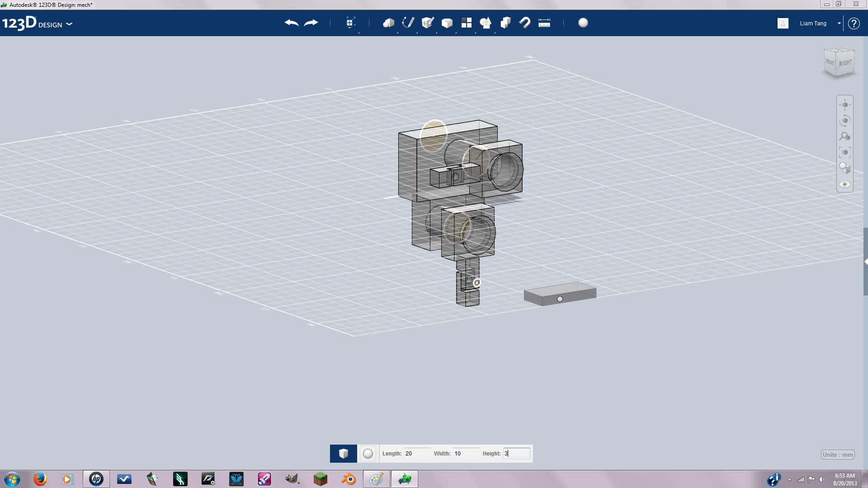Open the Primitives tool menu
868x488 pixels.
(x=388, y=23)
